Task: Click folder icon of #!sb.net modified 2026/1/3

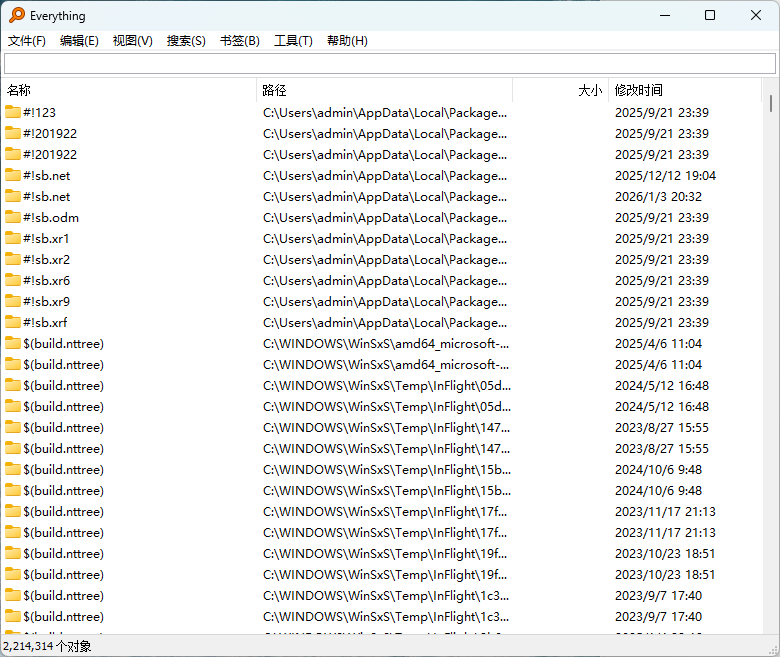Action: click(13, 196)
